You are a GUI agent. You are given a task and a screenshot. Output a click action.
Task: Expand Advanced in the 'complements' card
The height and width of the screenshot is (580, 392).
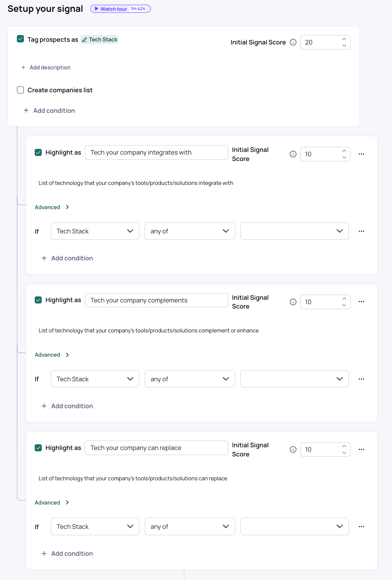[52, 355]
